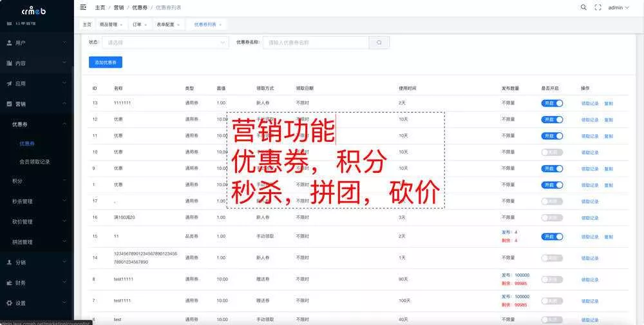644x325 pixels.
Task: Expand the 内容 sidebar chevron
Action: [64, 63]
